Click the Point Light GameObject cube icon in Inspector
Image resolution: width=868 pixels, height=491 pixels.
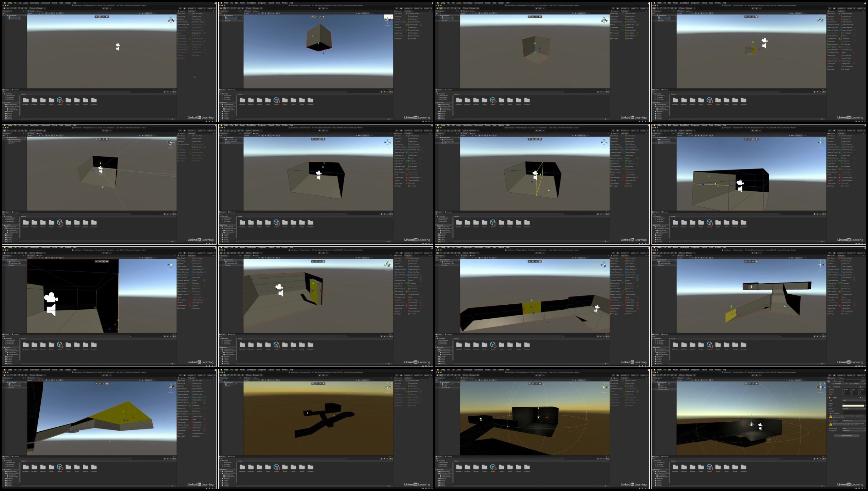tap(829, 382)
